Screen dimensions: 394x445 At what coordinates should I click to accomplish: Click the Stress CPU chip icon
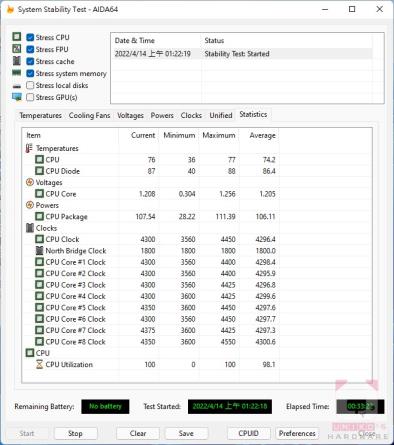(17, 37)
